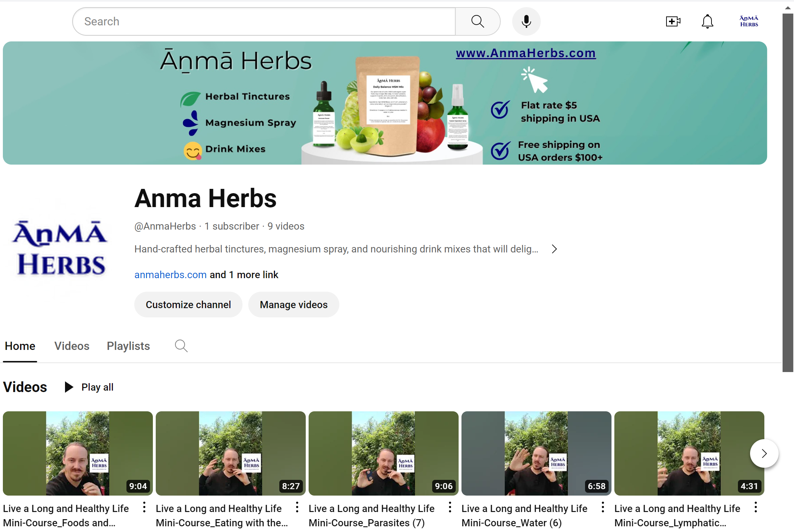Click the Videos section heading
794x532 pixels.
[x=25, y=387]
